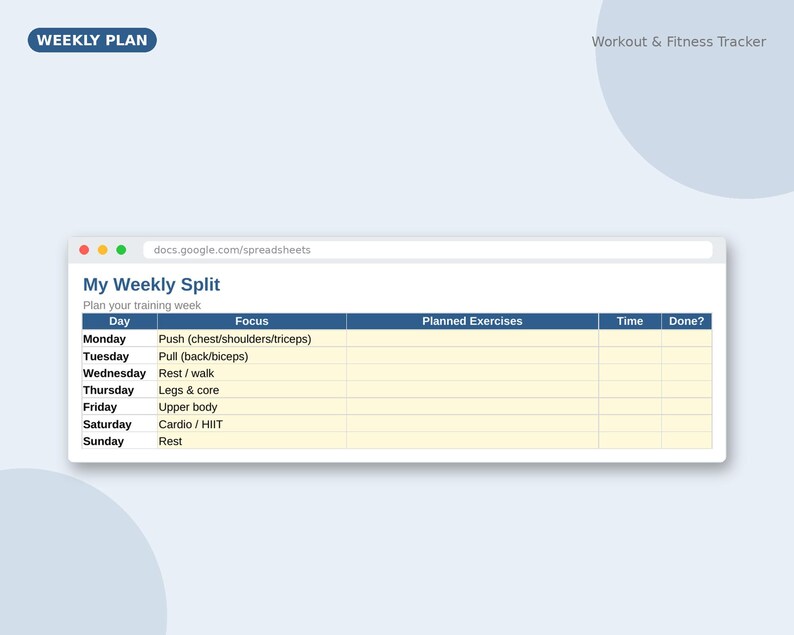
Task: Select the Cardio / HIIT cell
Action: point(252,424)
